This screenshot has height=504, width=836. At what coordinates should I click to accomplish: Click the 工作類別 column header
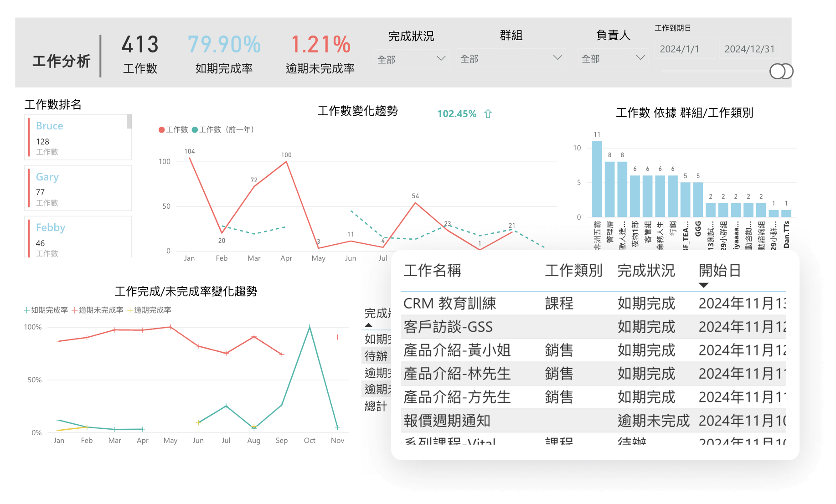pyautogui.click(x=573, y=271)
